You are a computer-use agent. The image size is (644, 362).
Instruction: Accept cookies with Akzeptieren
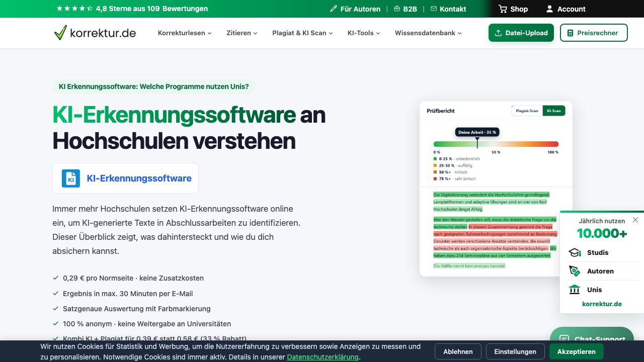pos(577,351)
